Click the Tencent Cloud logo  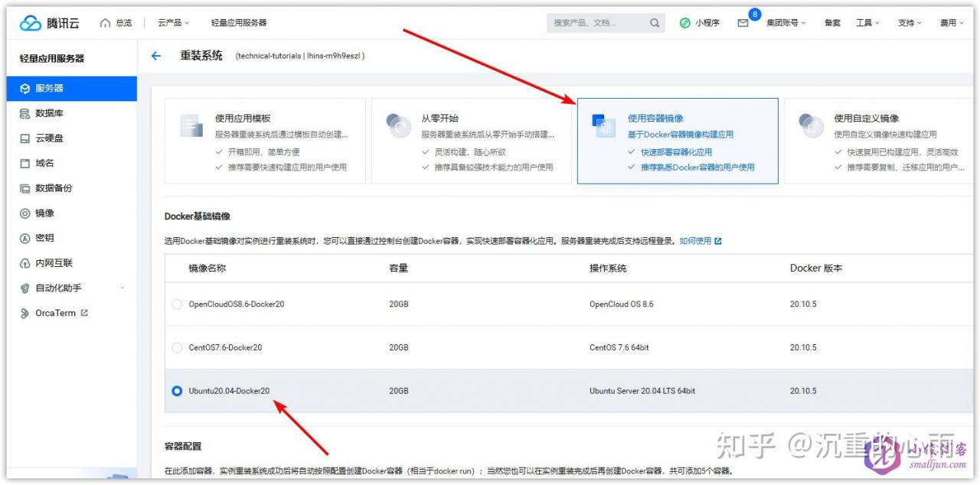click(x=50, y=23)
